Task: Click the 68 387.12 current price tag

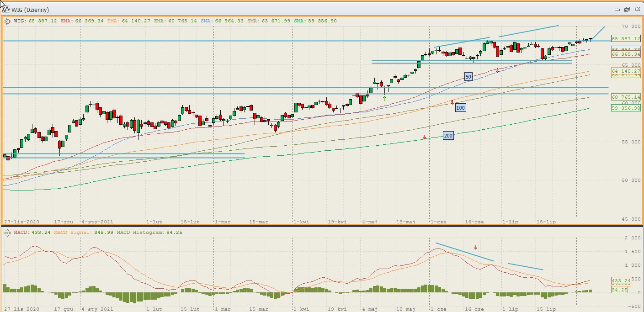Action: pos(626,39)
